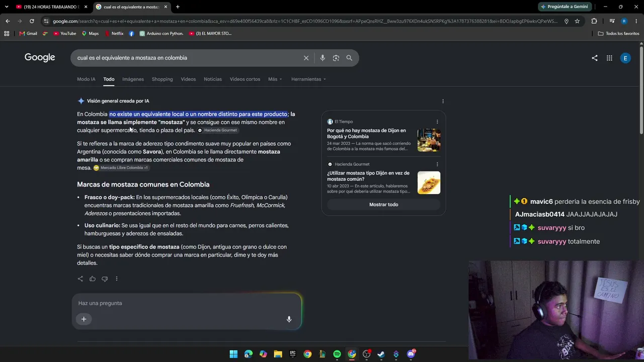The width and height of the screenshot is (644, 362).
Task: Open the Maps bookmark
Action: pyautogui.click(x=90, y=34)
